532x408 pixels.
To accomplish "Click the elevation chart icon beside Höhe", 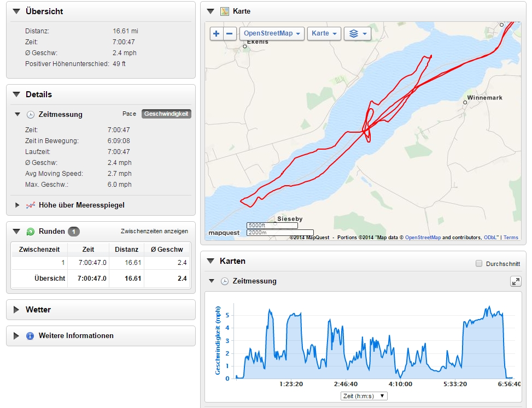I will 31,205.
